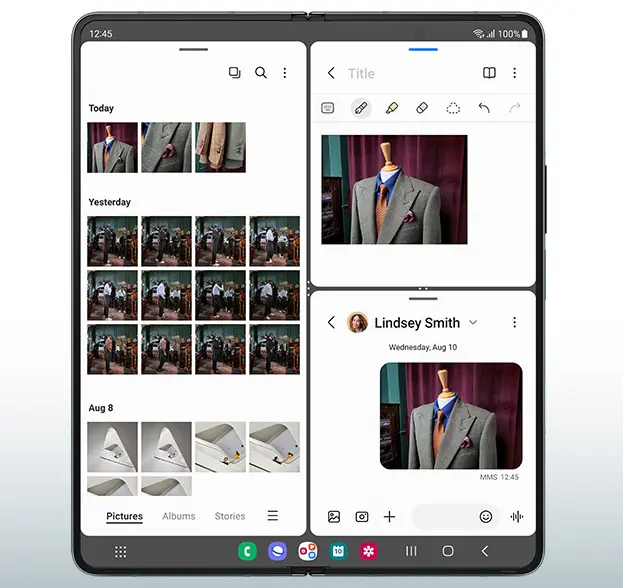Open Gallery search

tap(261, 73)
